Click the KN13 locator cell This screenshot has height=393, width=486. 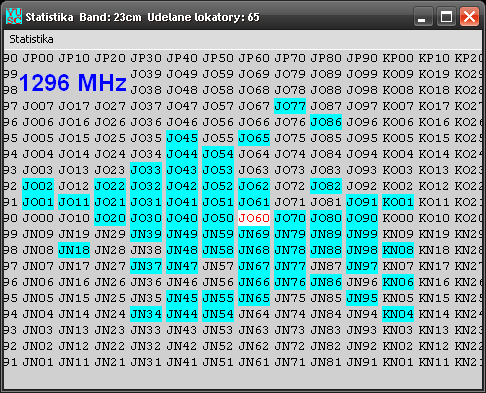pos(434,330)
